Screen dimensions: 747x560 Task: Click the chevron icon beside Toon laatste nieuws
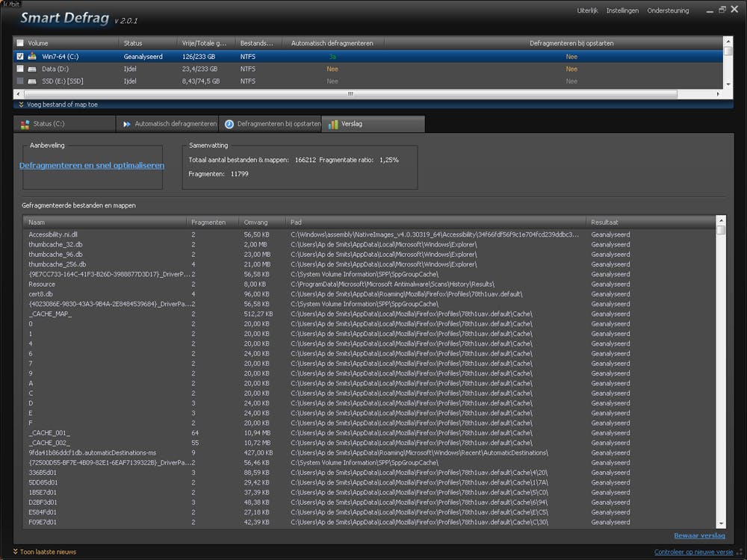coord(15,552)
